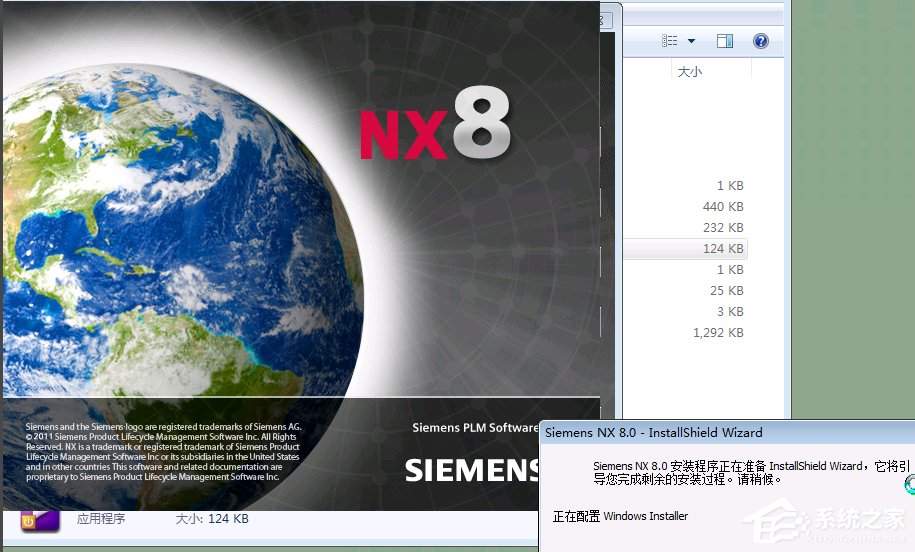The width and height of the screenshot is (915, 552).
Task: Select the highlighted 124 KB file row
Action: [x=686, y=249]
